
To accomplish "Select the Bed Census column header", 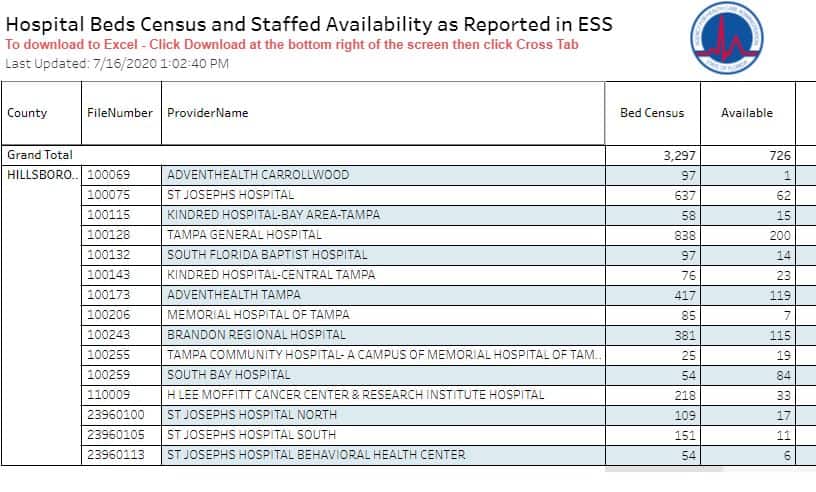I will click(x=653, y=113).
